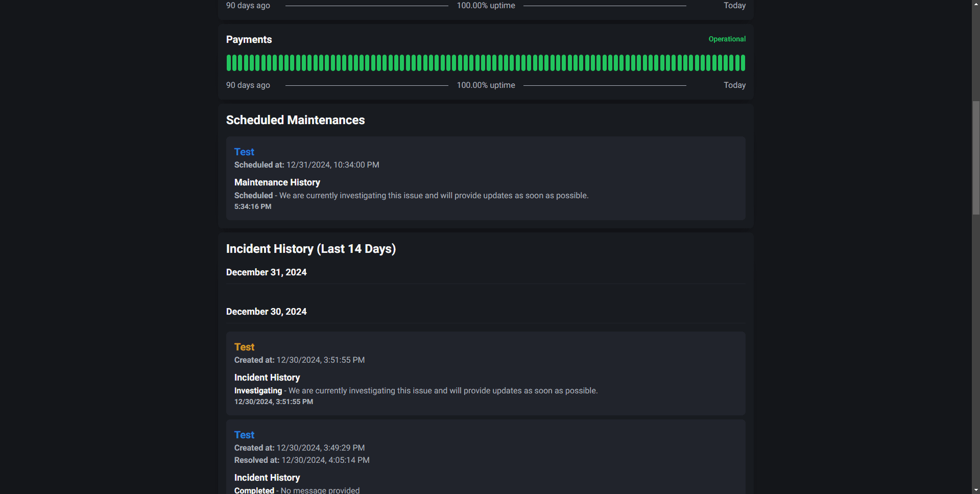This screenshot has height=494, width=980.
Task: Click the leftmost Payments uptime bar
Action: [229, 63]
